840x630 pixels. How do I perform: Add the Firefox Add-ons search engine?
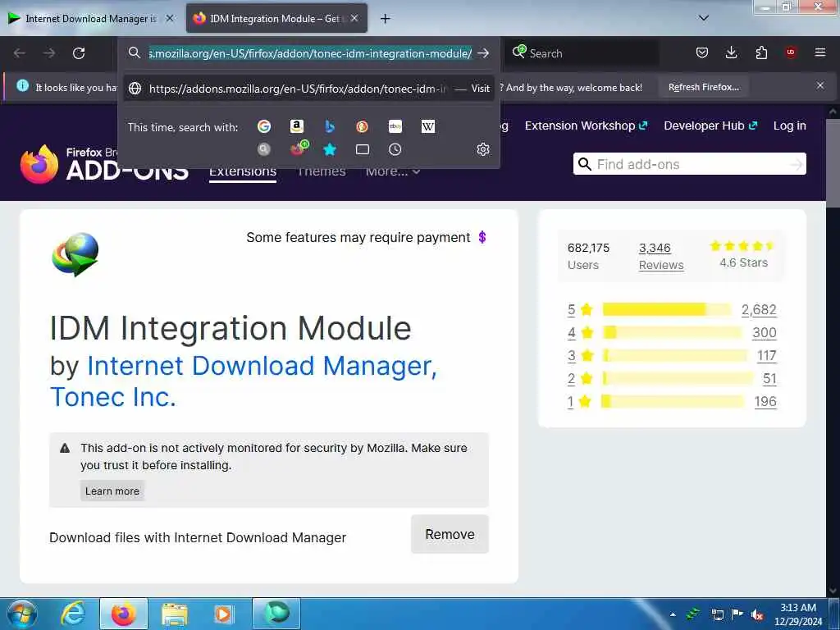pyautogui.click(x=299, y=148)
